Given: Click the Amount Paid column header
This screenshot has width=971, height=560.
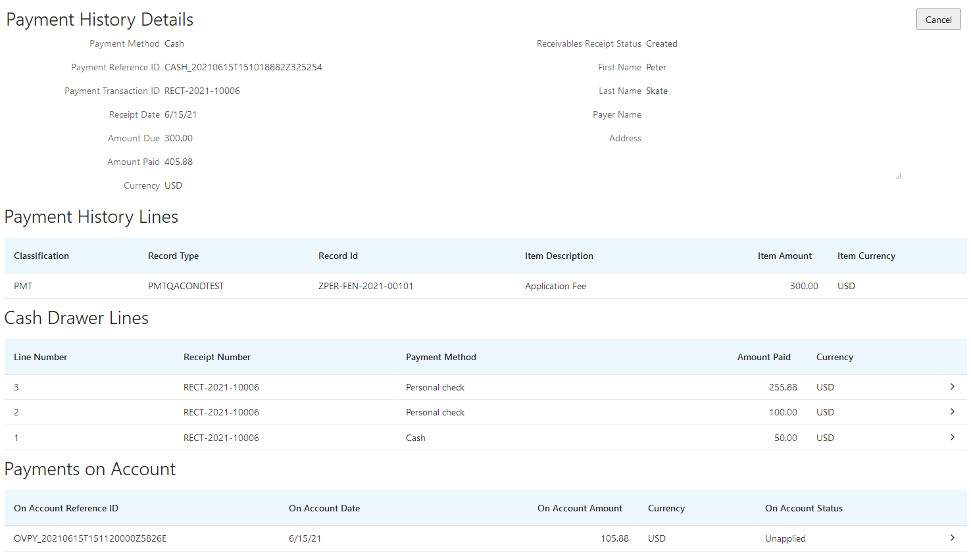Looking at the screenshot, I should [764, 357].
